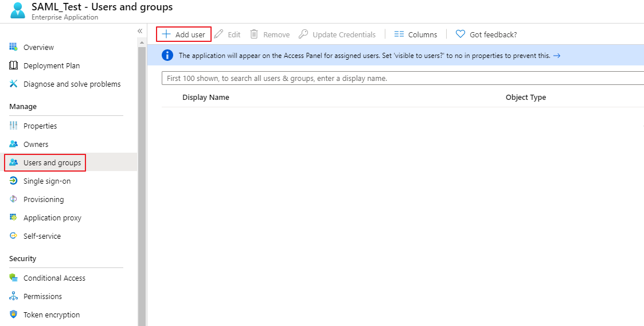The height and width of the screenshot is (326, 644).
Task: Click the Got feedback heart icon
Action: tap(460, 34)
